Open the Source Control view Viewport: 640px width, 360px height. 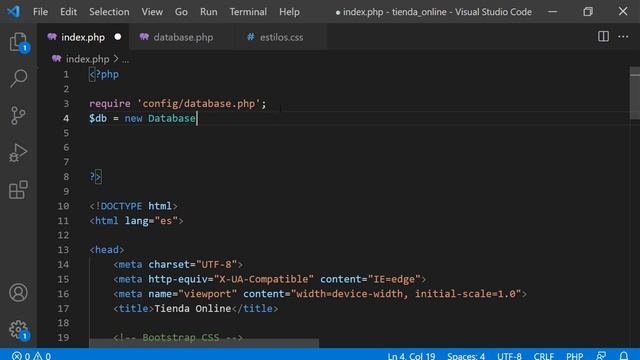18,116
